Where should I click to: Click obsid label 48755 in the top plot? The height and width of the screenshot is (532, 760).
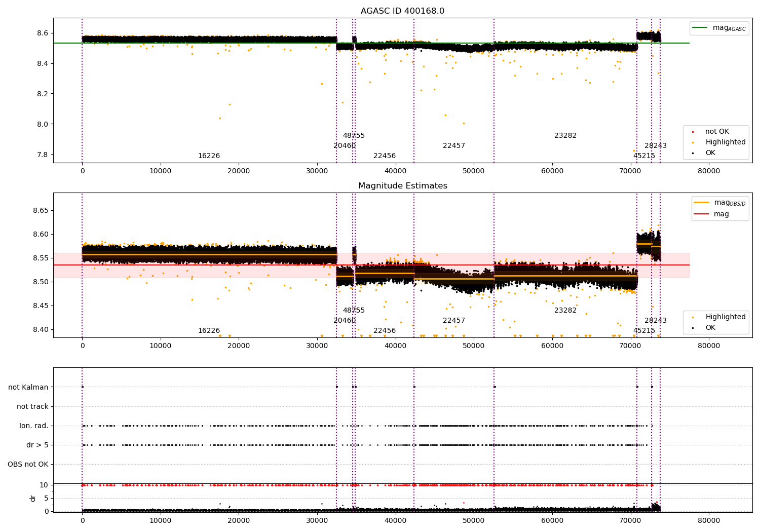coord(354,136)
